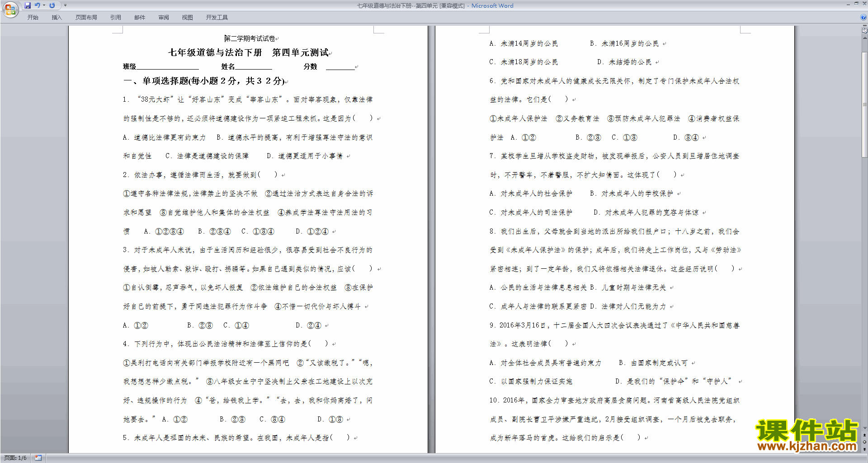Click option C. 法律是道德建设的保障

tap(207, 156)
